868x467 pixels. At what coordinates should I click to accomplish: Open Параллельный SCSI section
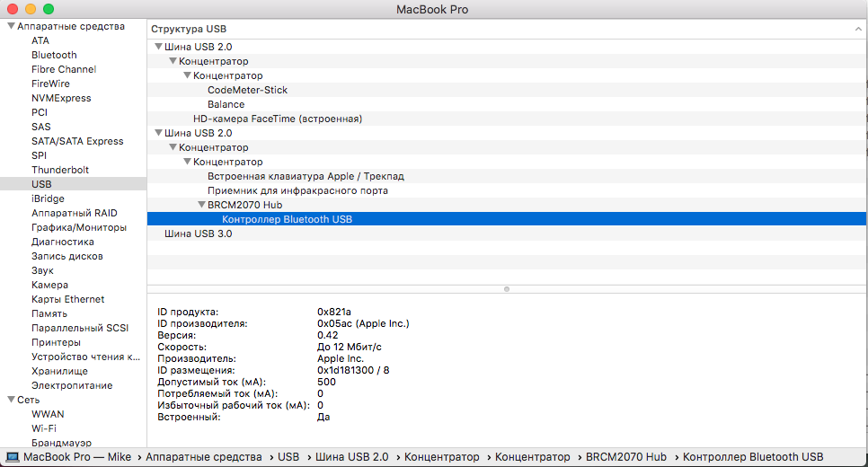(80, 328)
